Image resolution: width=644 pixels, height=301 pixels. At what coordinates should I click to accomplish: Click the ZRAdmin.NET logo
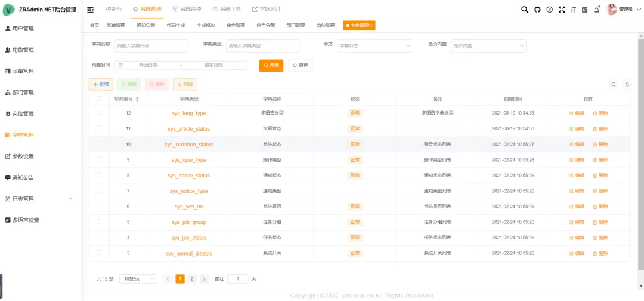[x=8, y=10]
